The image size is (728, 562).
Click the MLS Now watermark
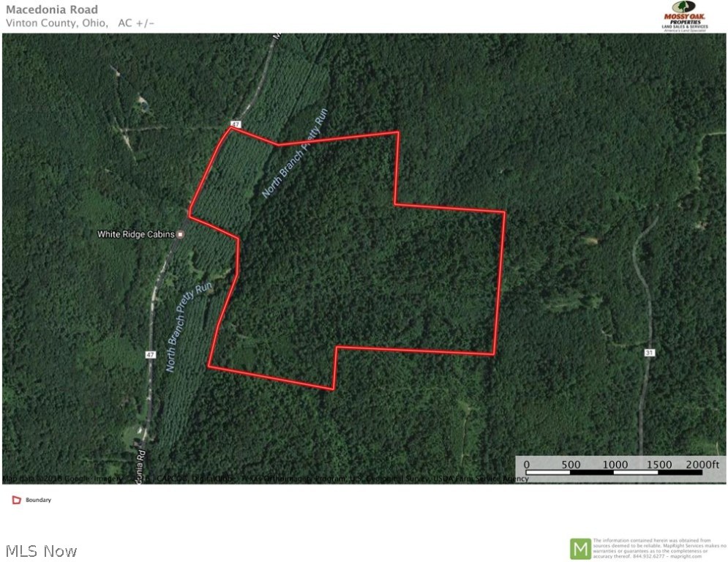click(41, 551)
